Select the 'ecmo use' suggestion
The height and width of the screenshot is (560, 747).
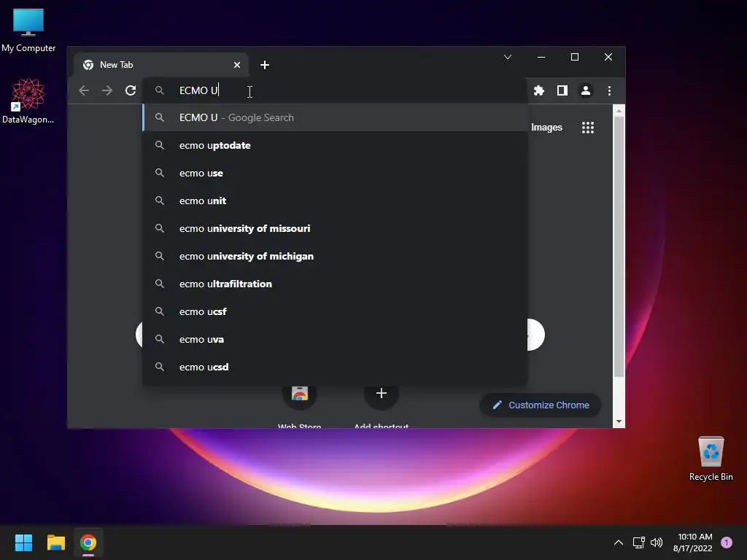pos(336,173)
